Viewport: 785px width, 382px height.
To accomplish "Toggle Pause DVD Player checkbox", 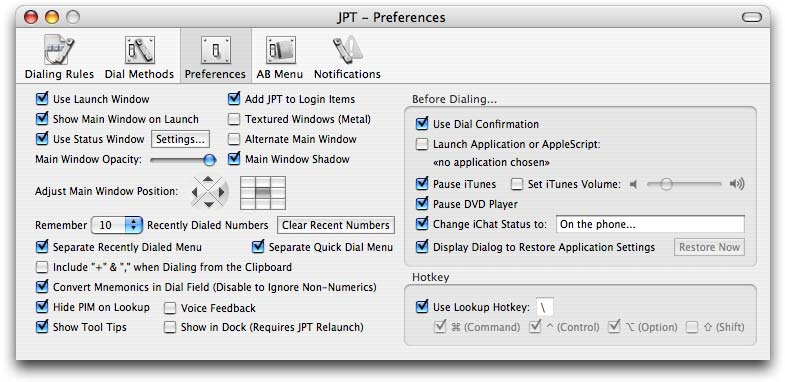I will pyautogui.click(x=422, y=203).
